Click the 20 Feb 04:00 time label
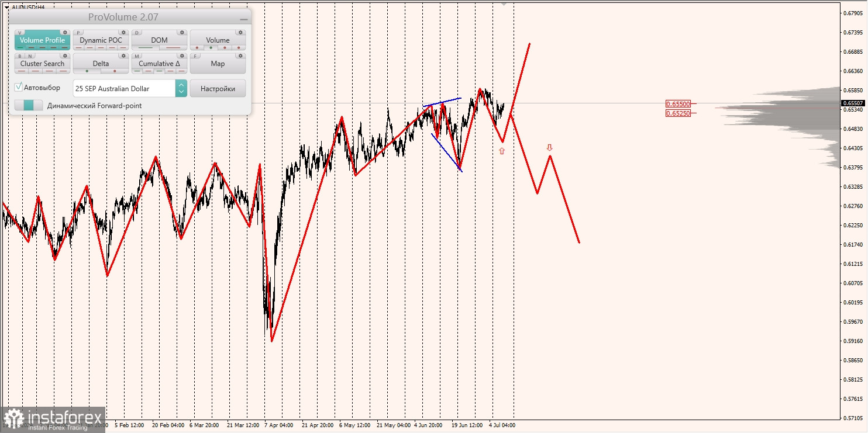Screen dimensions: 868x433 click(x=168, y=425)
